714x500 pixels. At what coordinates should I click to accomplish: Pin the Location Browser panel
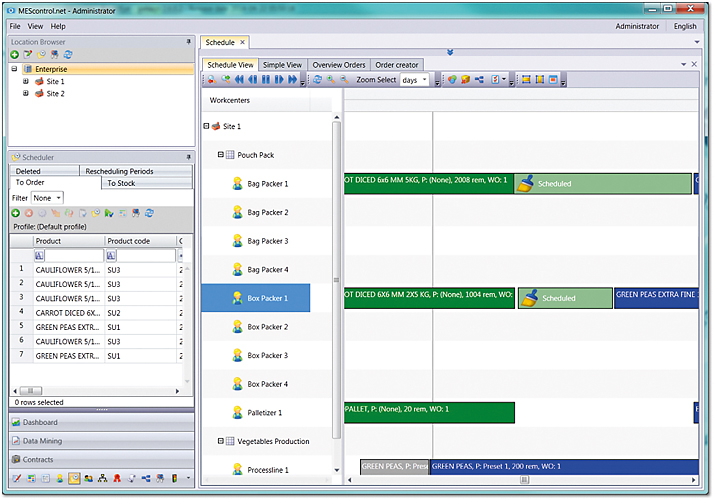coord(189,42)
